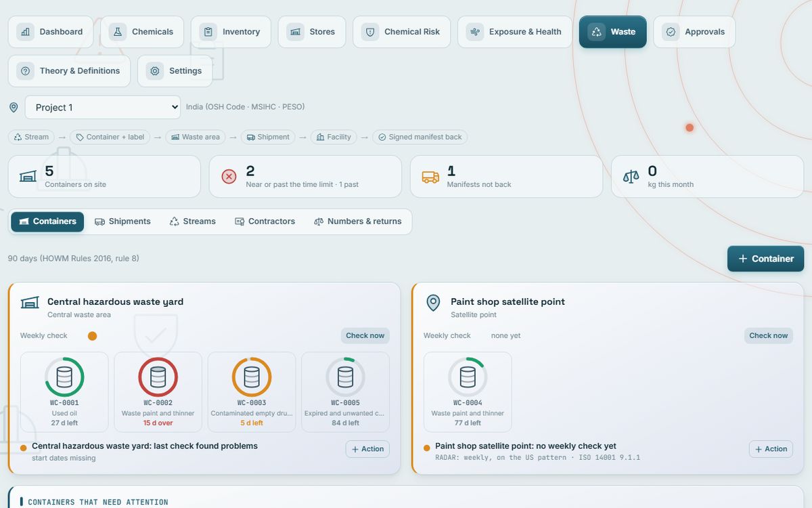This screenshot has height=508, width=812.
Task: Switch to the Streams tab
Action: pos(192,221)
